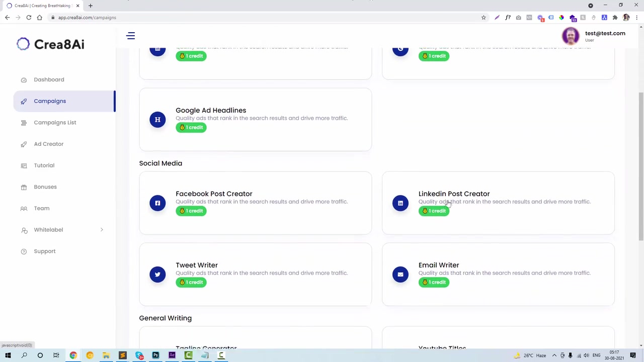Click the Google Ad Headlines H icon
The height and width of the screenshot is (362, 644).
click(157, 120)
